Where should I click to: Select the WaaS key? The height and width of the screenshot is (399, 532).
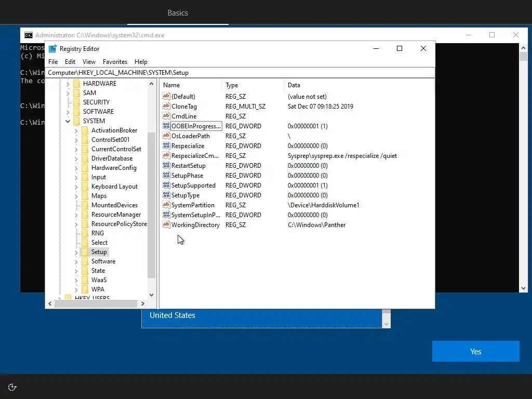[x=99, y=280]
